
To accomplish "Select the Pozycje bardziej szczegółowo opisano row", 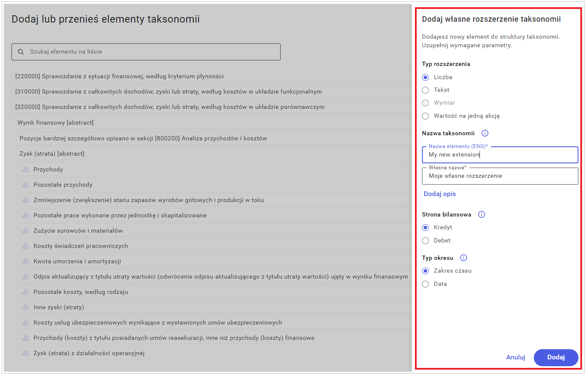I will (x=213, y=139).
